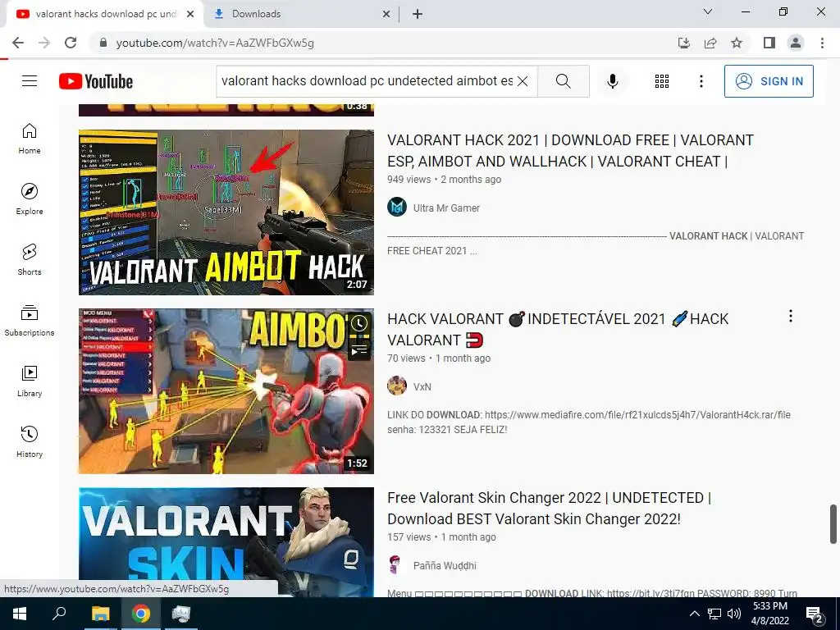Open Chrome tab search chevron
Viewport: 840px width, 630px height.
click(x=708, y=11)
